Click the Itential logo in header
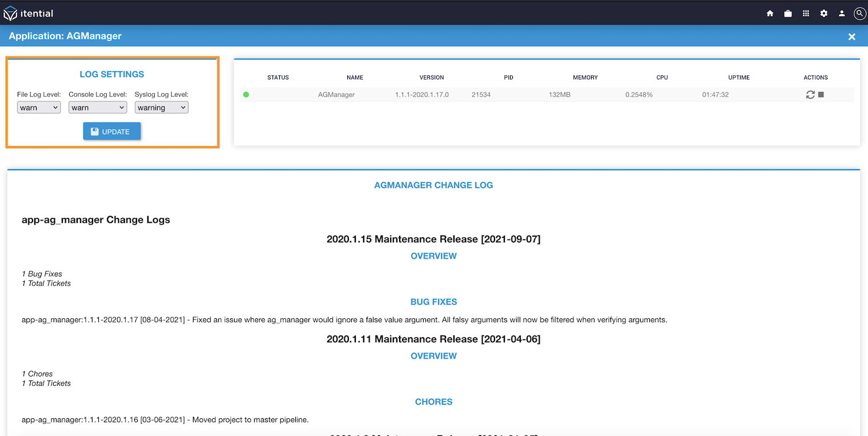 [x=29, y=13]
